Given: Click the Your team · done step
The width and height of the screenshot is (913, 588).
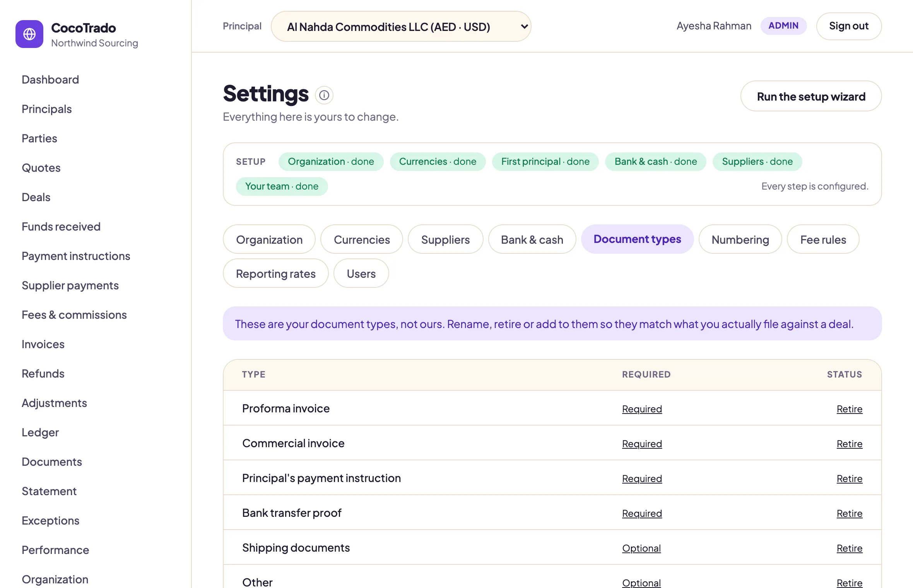Looking at the screenshot, I should [x=282, y=186].
